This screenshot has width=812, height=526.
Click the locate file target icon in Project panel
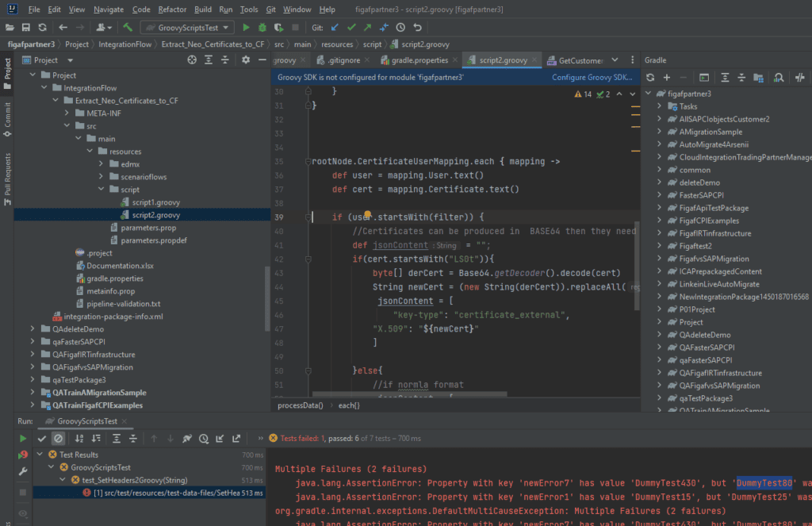coord(192,60)
